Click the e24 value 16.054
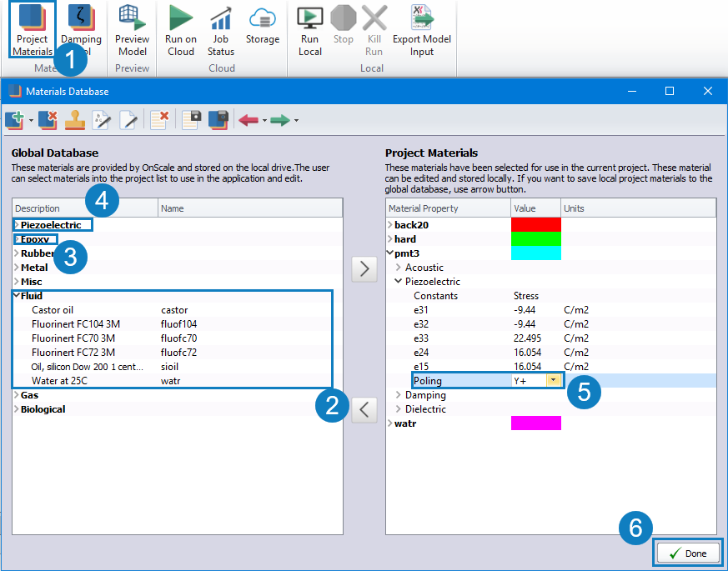The height and width of the screenshot is (571, 728). pyautogui.click(x=527, y=353)
